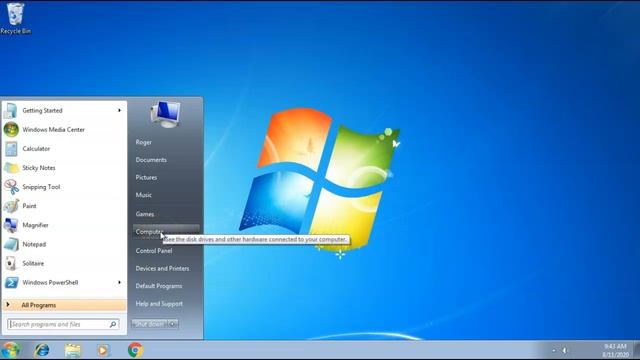The height and width of the screenshot is (360, 640).
Task: Open Devices and Printers
Action: pyautogui.click(x=162, y=269)
